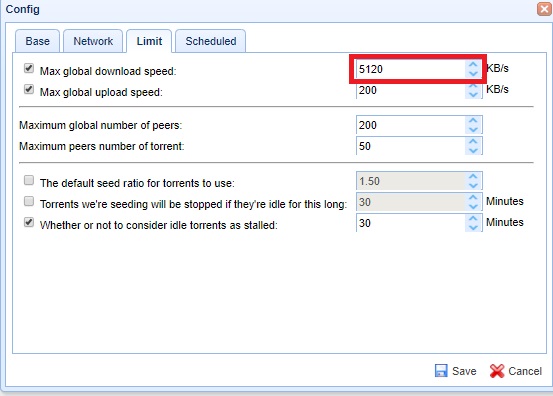Viewport: 553px width, 396px height.
Task: Open the Base tab
Action: pyautogui.click(x=37, y=41)
